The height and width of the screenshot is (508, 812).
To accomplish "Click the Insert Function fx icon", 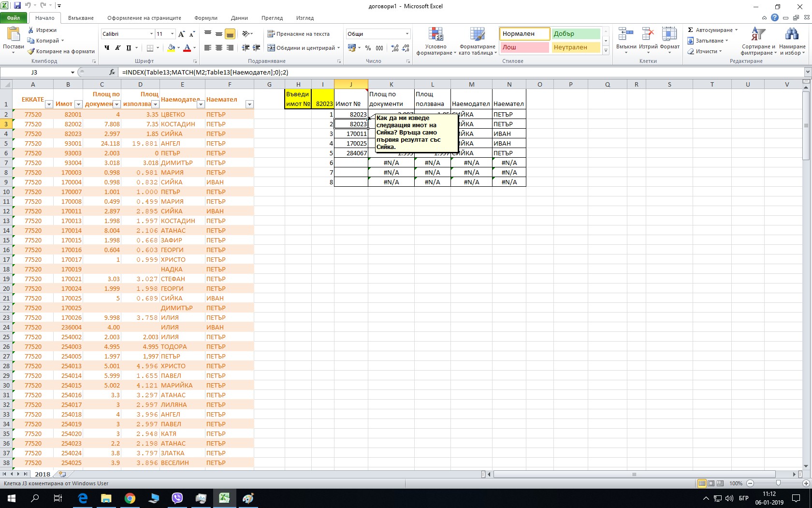I will 112,72.
